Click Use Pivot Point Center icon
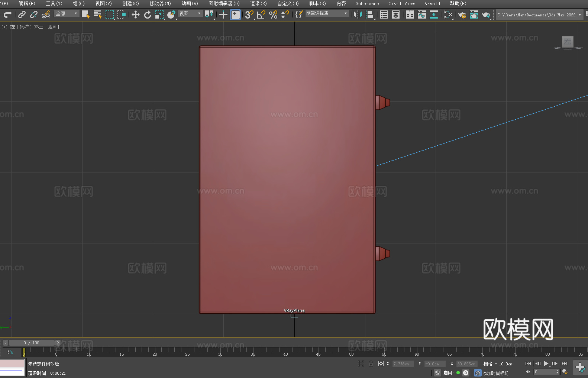This screenshot has height=378, width=588. [x=209, y=14]
